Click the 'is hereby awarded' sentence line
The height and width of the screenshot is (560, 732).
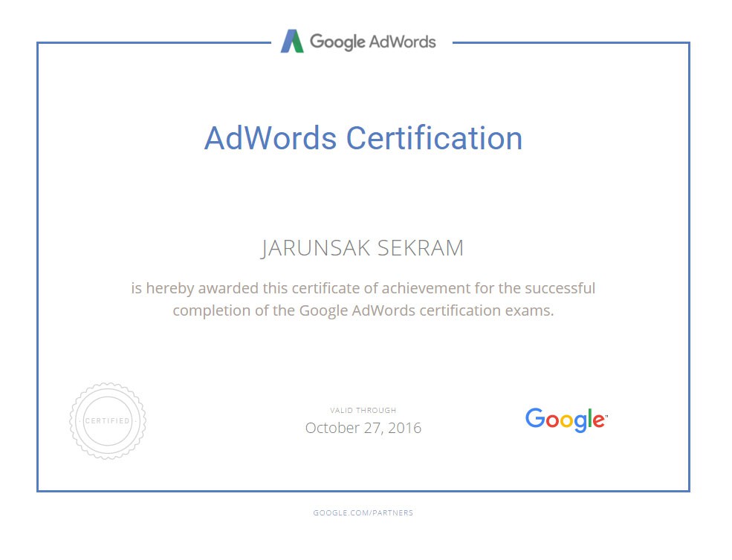[x=363, y=288]
